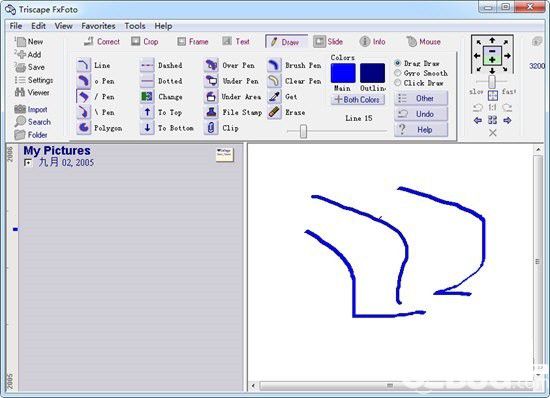550x398 pixels.
Task: Click the Dashed line style icon
Action: pos(147,65)
